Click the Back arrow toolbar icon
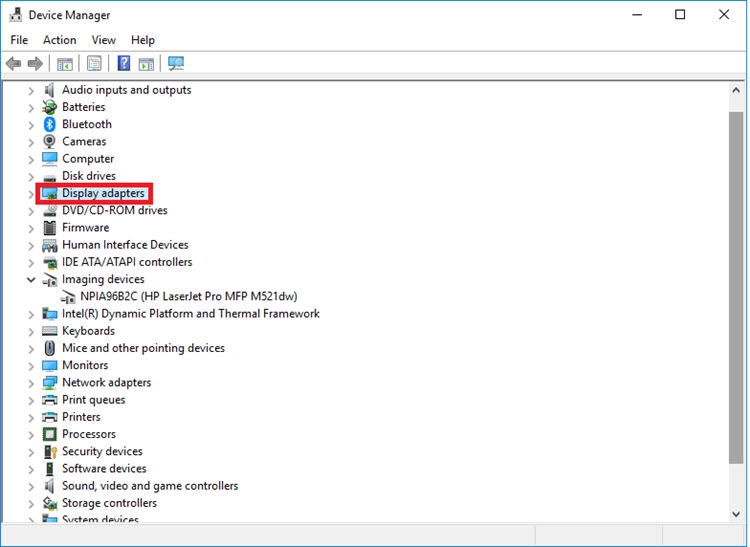750x547 pixels. 13,63
